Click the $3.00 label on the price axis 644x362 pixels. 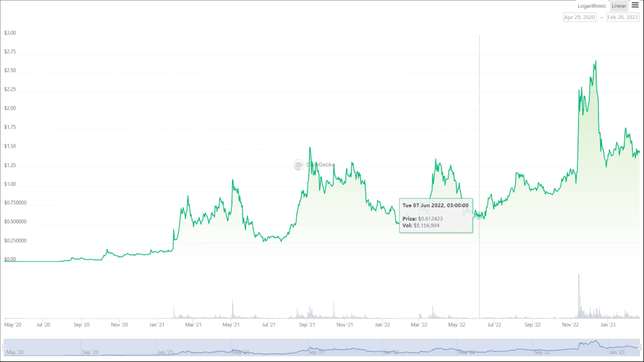[10, 33]
